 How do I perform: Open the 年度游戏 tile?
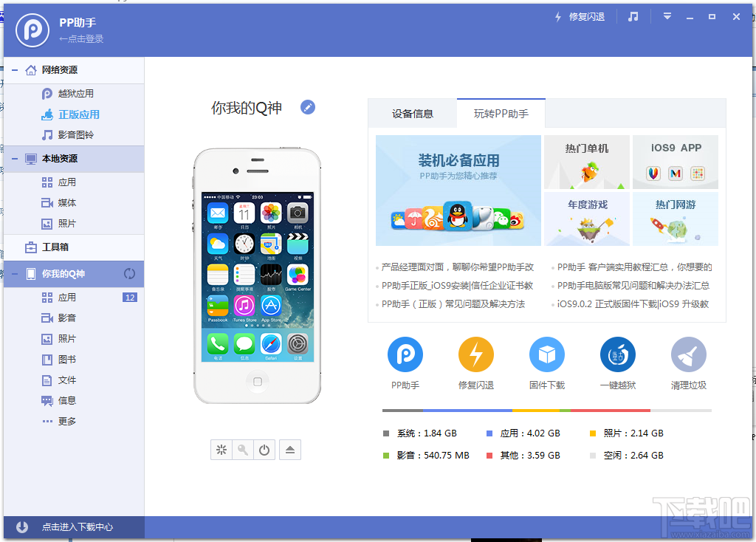coord(587,219)
